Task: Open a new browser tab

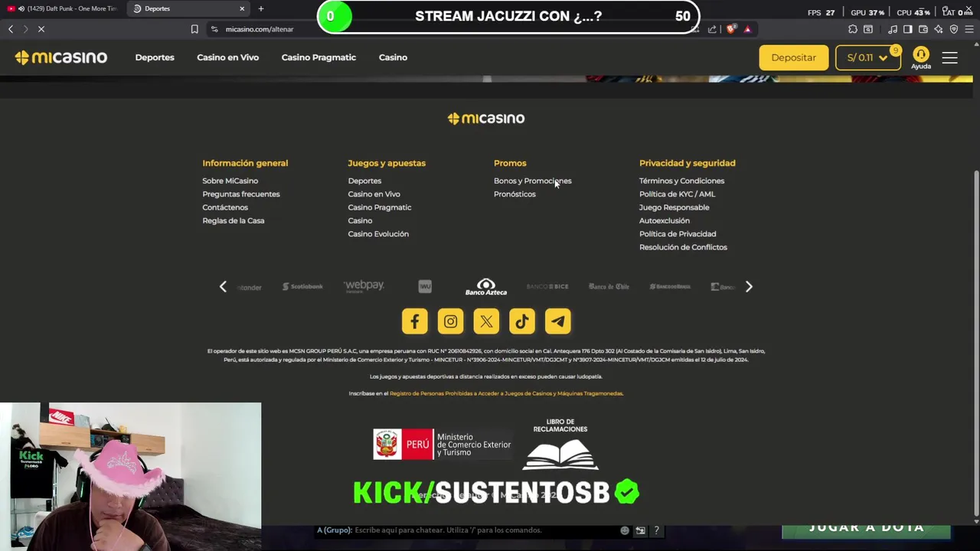Action: coord(261,8)
